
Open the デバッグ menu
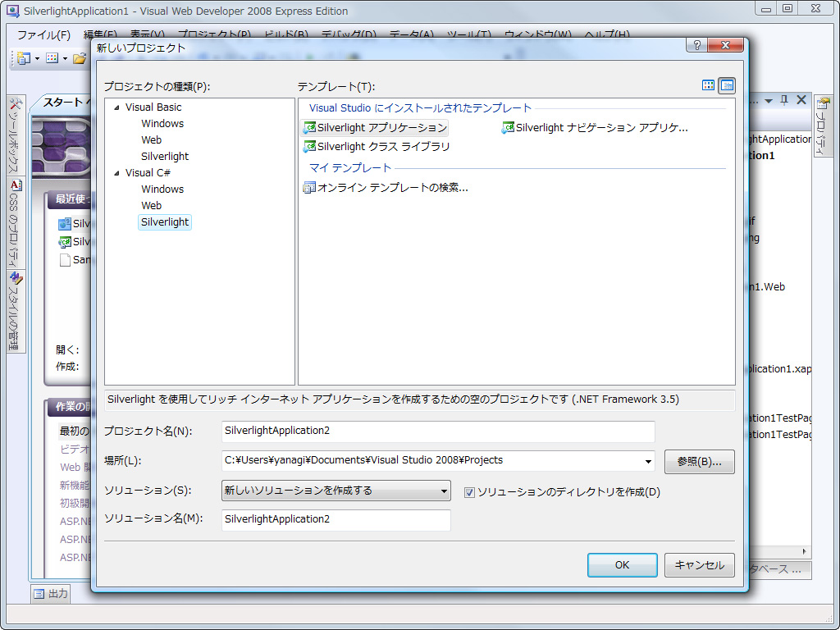pyautogui.click(x=349, y=34)
